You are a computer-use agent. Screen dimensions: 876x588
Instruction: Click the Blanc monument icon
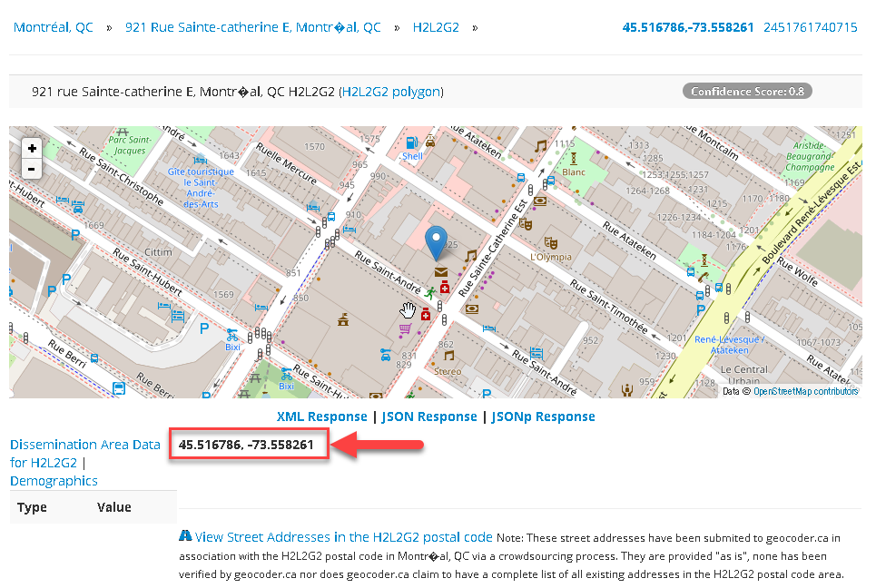pos(574,158)
